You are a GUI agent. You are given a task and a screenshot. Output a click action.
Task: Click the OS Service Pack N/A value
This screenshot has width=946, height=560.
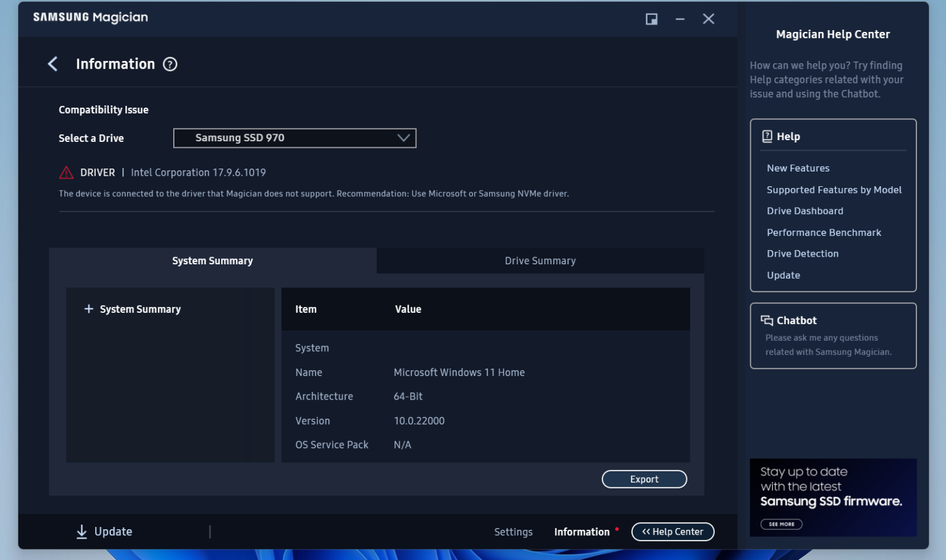coord(402,445)
